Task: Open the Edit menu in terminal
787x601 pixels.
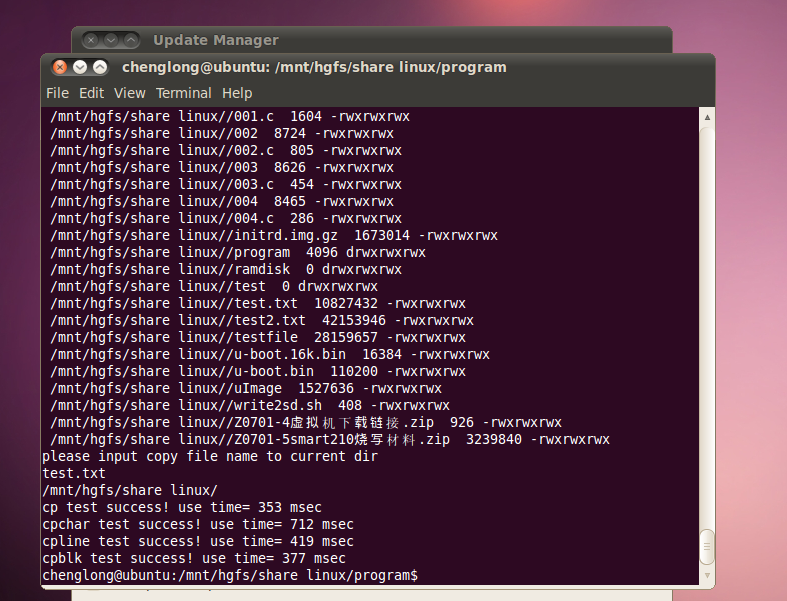Action: coord(91,93)
